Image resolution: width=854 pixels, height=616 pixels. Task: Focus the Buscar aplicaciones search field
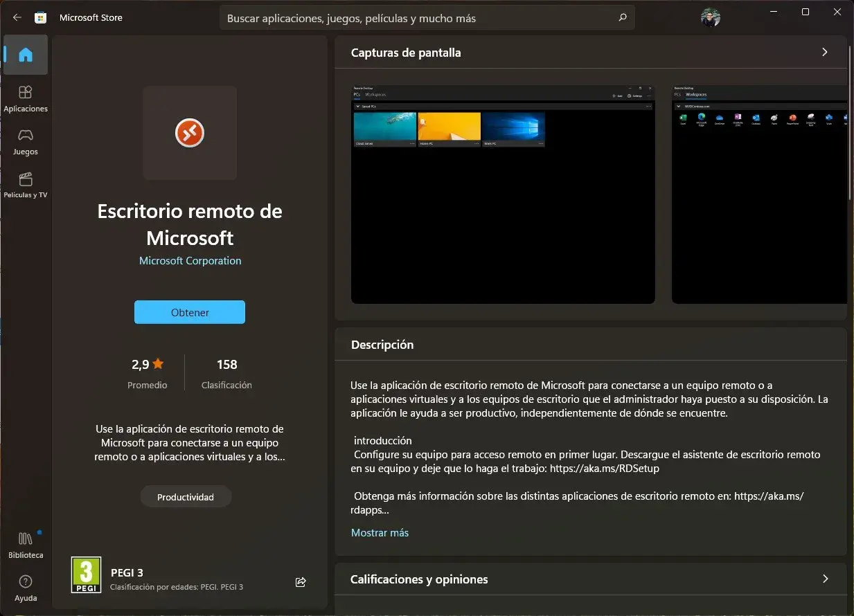point(427,18)
